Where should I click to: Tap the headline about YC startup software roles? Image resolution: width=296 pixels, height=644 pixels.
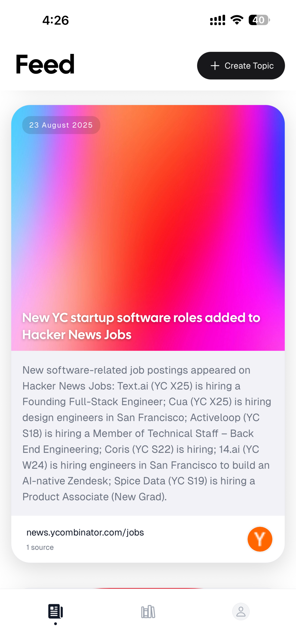click(141, 326)
